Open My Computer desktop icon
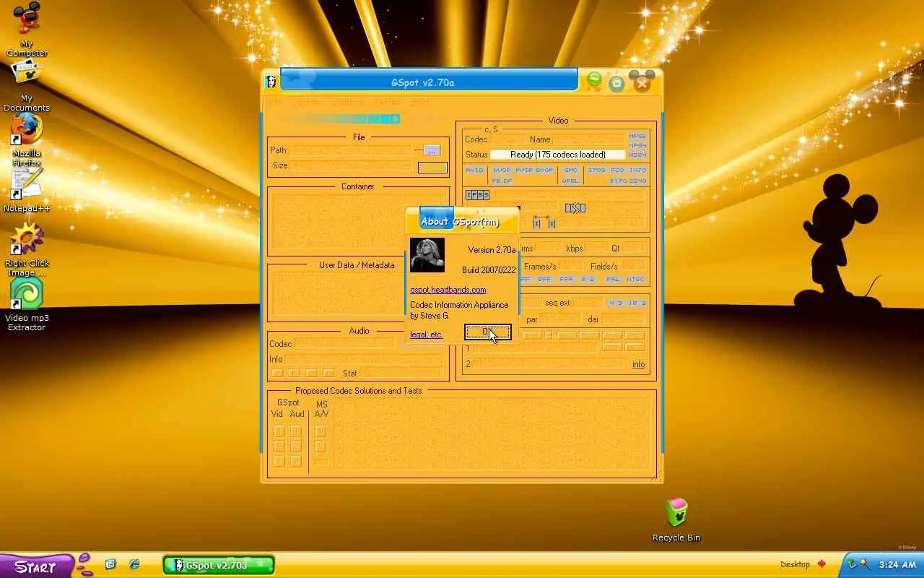The height and width of the screenshot is (578, 924). point(27,29)
